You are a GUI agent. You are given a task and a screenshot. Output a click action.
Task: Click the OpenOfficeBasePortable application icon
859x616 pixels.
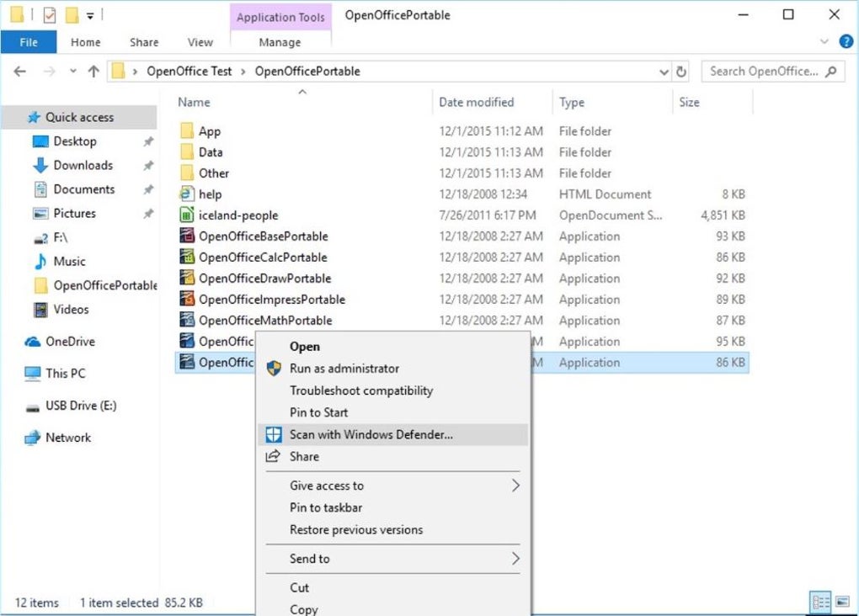click(187, 236)
